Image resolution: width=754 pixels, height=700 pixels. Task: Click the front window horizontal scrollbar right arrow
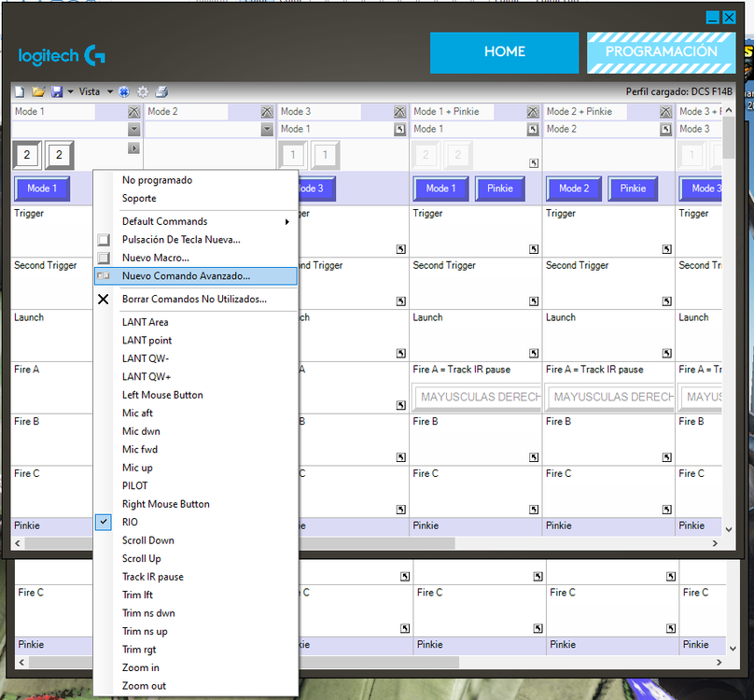tap(715, 543)
